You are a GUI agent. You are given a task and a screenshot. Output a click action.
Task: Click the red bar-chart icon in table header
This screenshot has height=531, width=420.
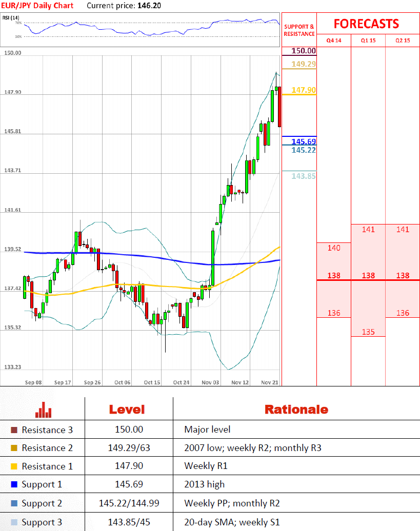(x=44, y=410)
